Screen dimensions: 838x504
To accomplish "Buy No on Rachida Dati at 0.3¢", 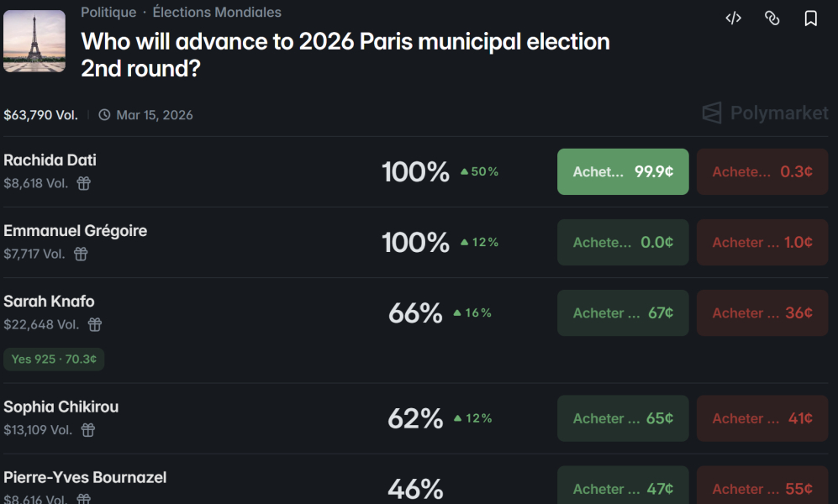I will [x=762, y=171].
